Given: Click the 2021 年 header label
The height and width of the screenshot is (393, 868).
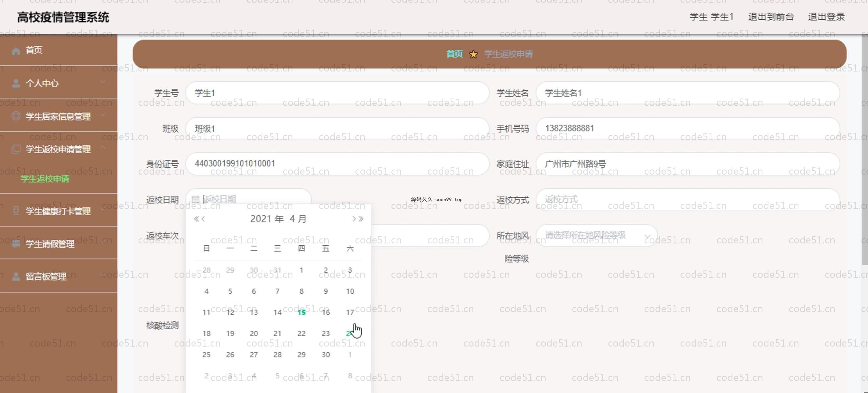Looking at the screenshot, I should pyautogui.click(x=267, y=219).
